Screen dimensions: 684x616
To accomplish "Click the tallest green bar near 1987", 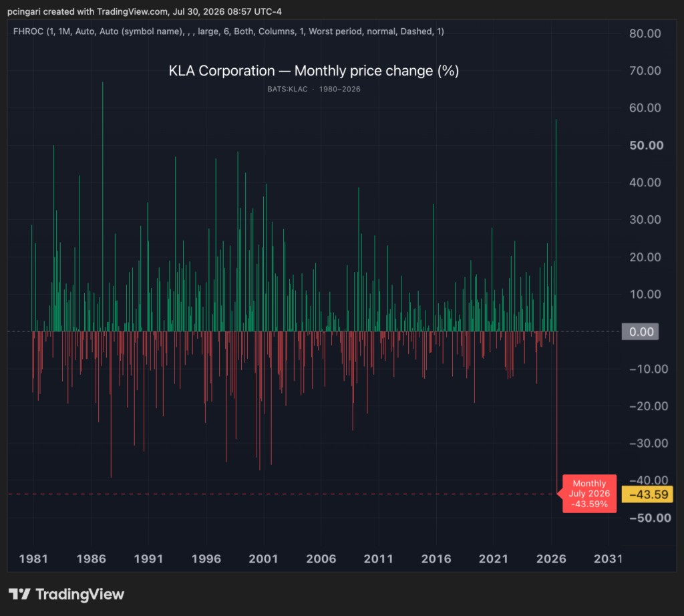I will tap(103, 206).
